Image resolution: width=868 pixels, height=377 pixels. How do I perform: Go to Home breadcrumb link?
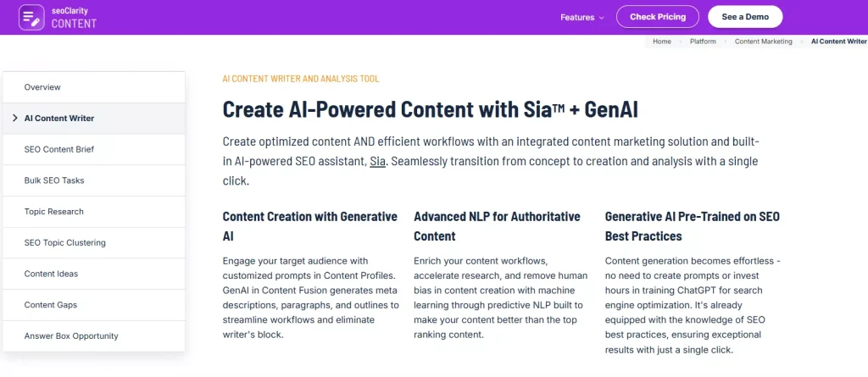[x=662, y=42]
